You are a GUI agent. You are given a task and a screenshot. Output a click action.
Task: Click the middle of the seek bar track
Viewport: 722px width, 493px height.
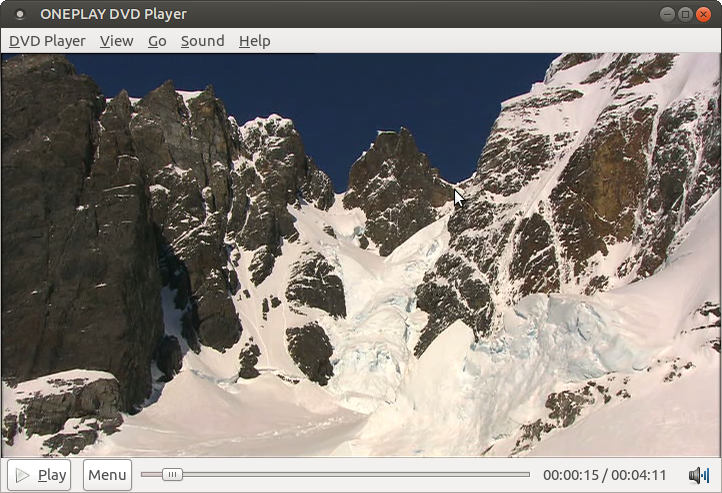click(x=335, y=475)
